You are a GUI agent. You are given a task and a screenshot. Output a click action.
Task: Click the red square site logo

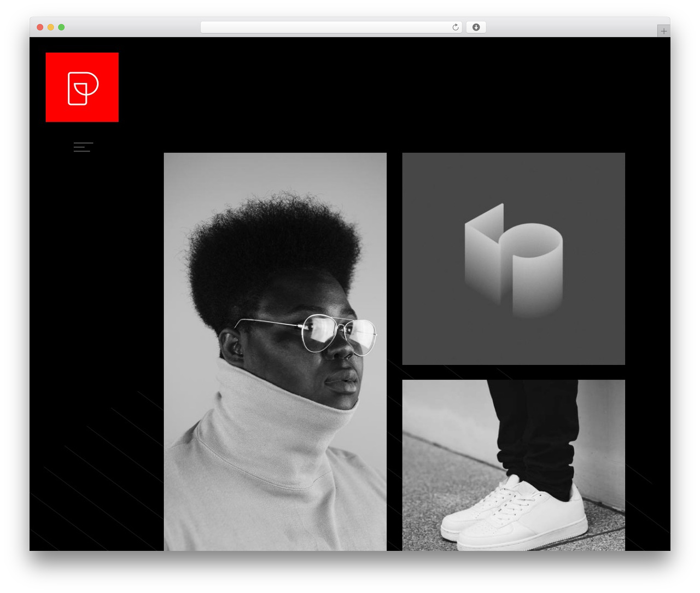click(82, 87)
